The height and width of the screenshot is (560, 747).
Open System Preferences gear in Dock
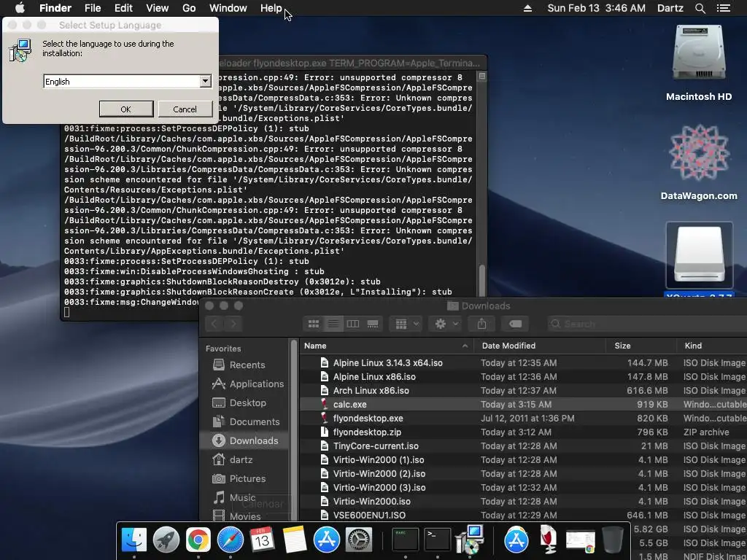pyautogui.click(x=358, y=540)
